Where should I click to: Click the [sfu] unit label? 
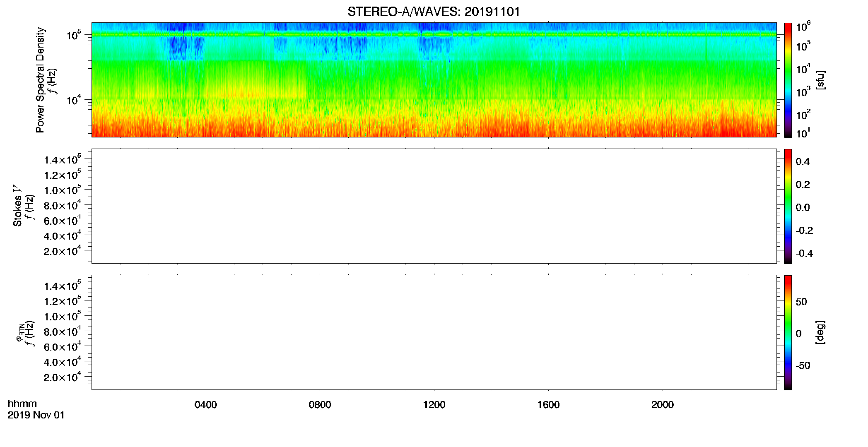[x=821, y=80]
